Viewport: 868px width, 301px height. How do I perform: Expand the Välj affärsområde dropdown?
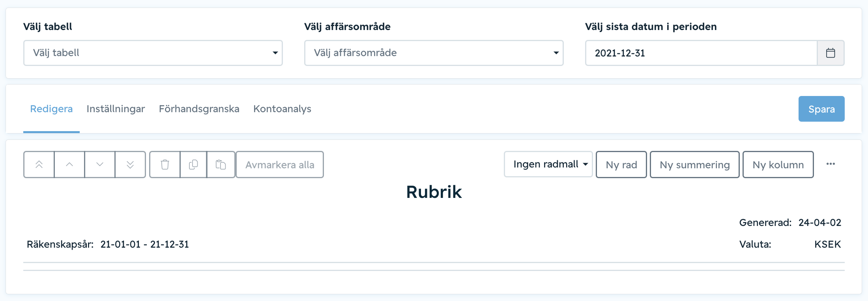pos(434,53)
